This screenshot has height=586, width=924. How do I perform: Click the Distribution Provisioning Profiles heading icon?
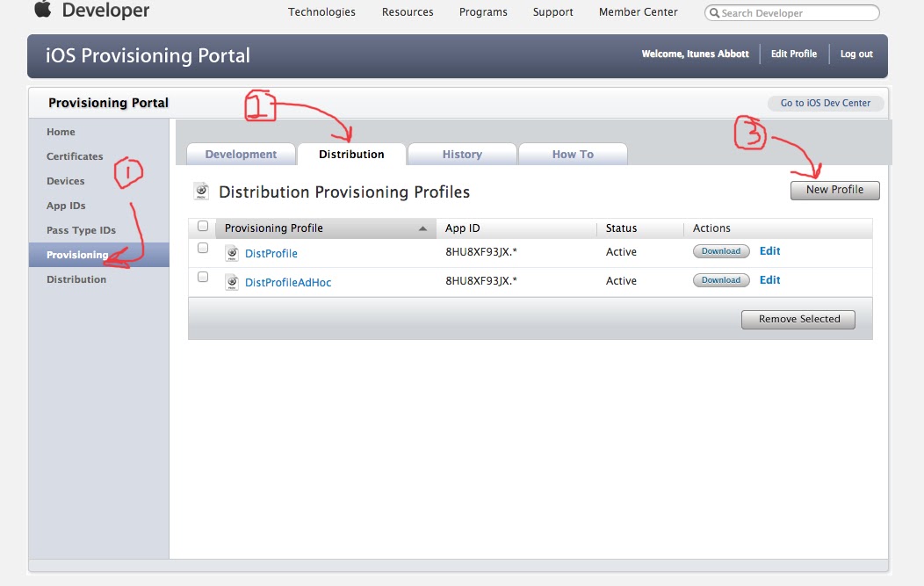pos(201,192)
